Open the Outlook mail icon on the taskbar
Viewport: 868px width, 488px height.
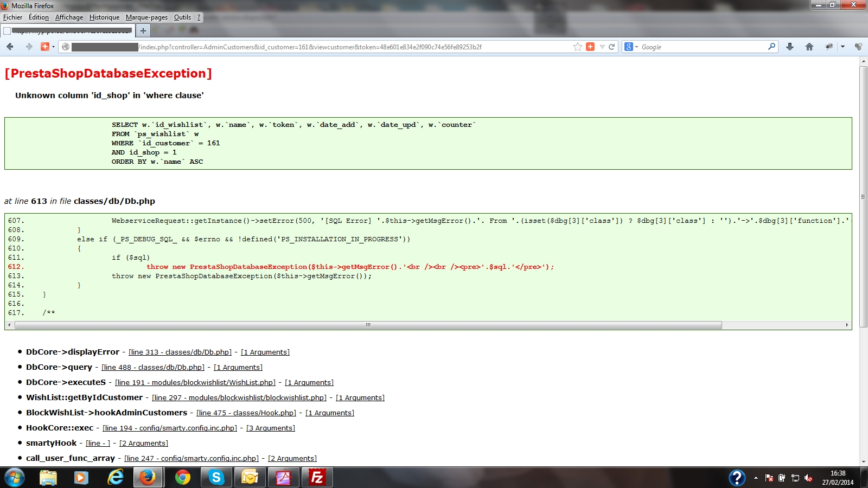pos(250,478)
